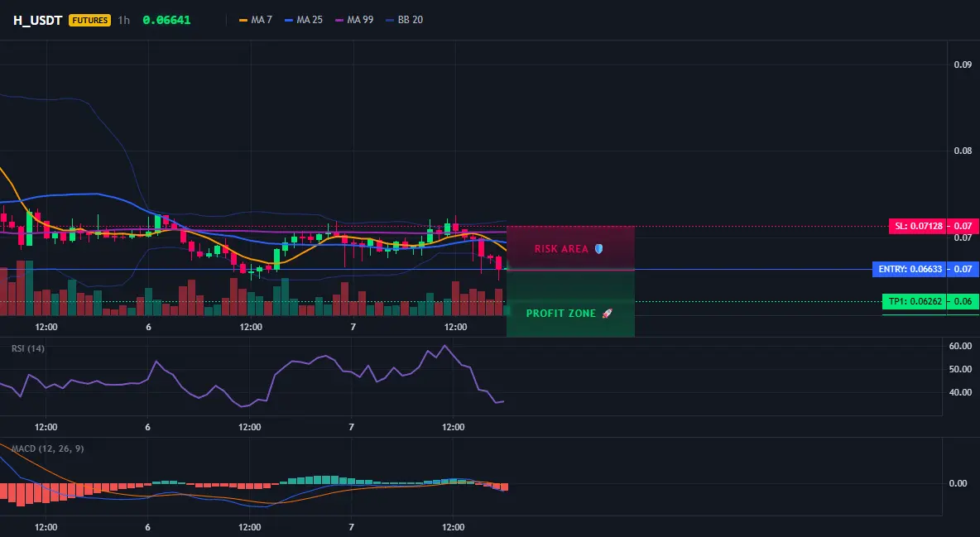The height and width of the screenshot is (537, 980).
Task: Click the orange MA 7 legend color dash
Action: click(x=243, y=20)
